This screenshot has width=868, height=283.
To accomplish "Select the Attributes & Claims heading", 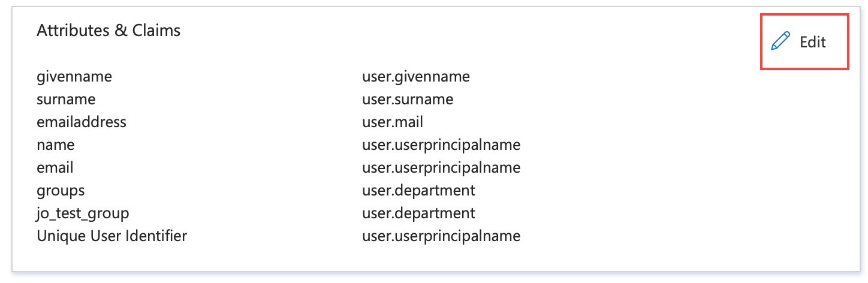I will click(108, 31).
